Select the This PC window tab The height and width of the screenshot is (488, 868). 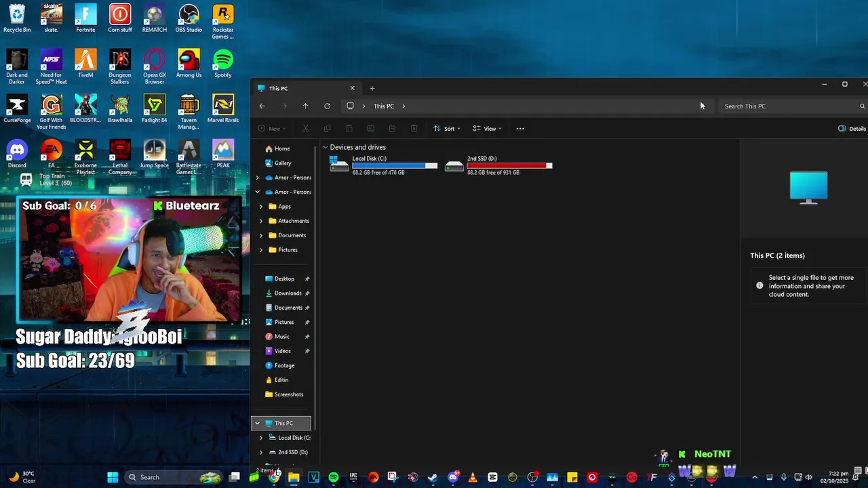(x=307, y=88)
